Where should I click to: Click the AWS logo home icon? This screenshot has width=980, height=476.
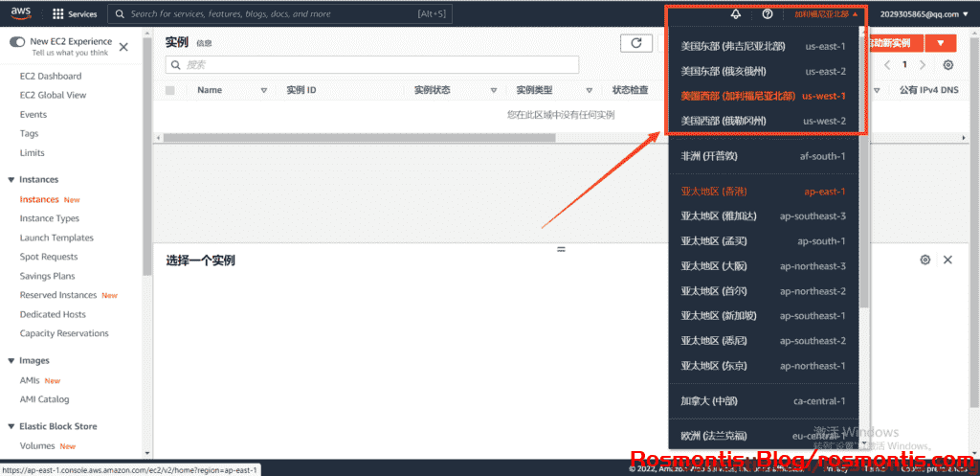click(x=21, y=13)
